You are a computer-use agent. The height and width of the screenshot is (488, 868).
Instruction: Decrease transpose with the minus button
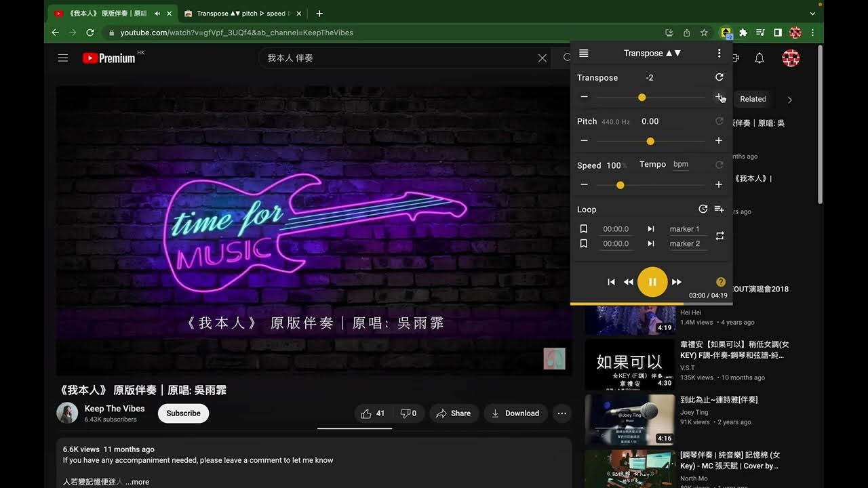point(584,98)
